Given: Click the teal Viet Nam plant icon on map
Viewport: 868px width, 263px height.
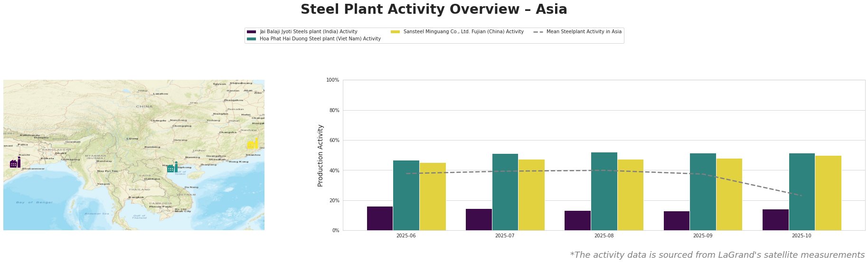Looking at the screenshot, I should coord(172,168).
